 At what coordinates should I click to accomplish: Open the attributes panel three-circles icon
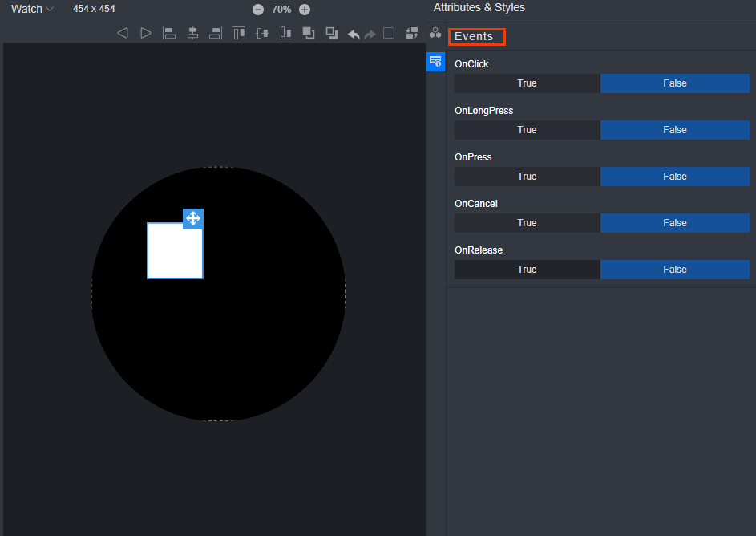coord(435,33)
